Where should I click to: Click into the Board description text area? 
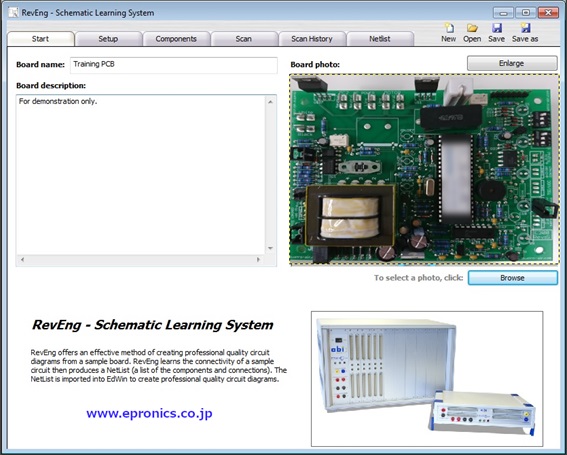click(x=141, y=175)
